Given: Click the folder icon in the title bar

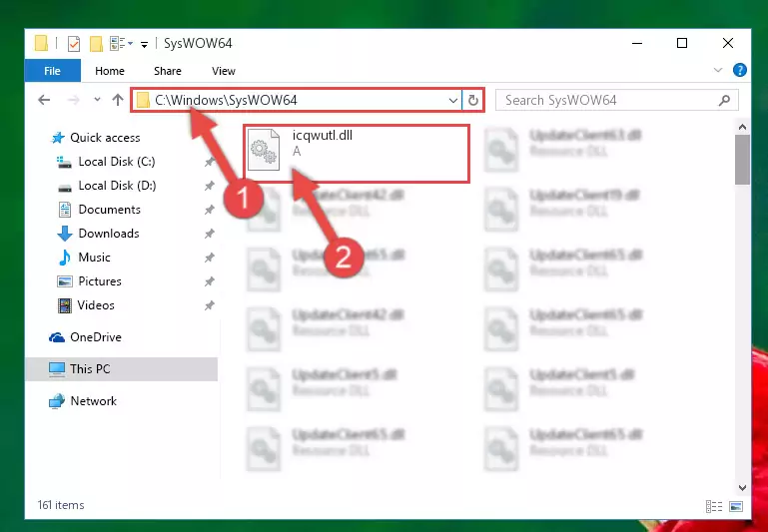Looking at the screenshot, I should (x=42, y=43).
